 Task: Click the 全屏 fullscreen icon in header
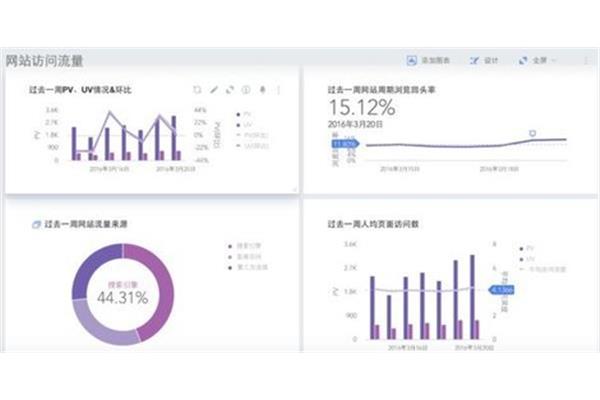click(523, 60)
